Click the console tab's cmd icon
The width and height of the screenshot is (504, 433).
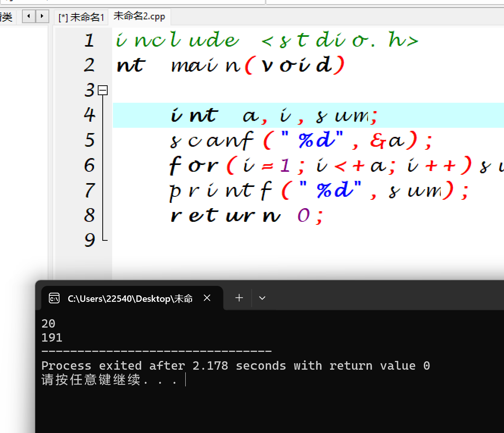(x=54, y=298)
